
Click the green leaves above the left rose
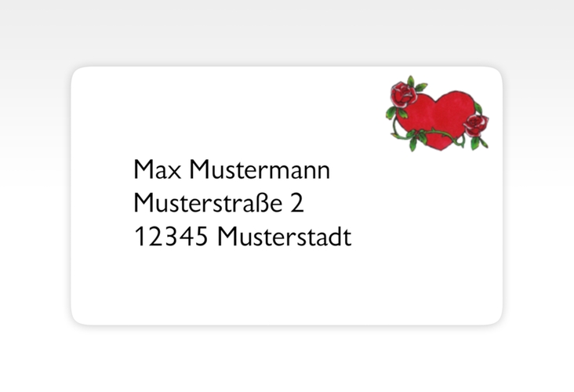(416, 84)
